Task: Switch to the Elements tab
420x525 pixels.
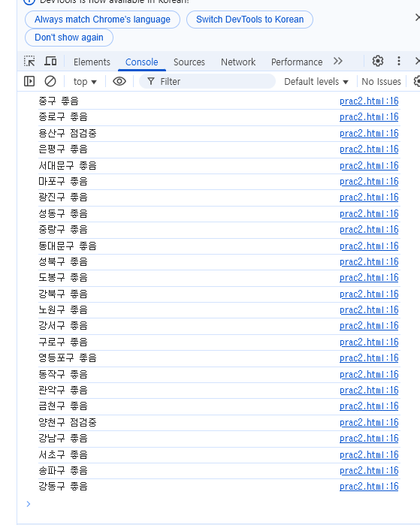Action: click(92, 62)
